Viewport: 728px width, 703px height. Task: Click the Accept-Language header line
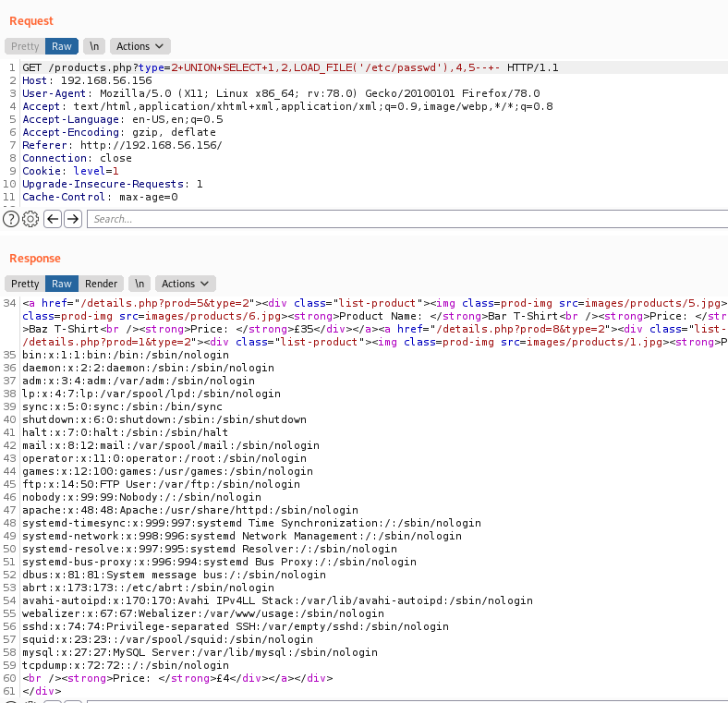coord(123,120)
